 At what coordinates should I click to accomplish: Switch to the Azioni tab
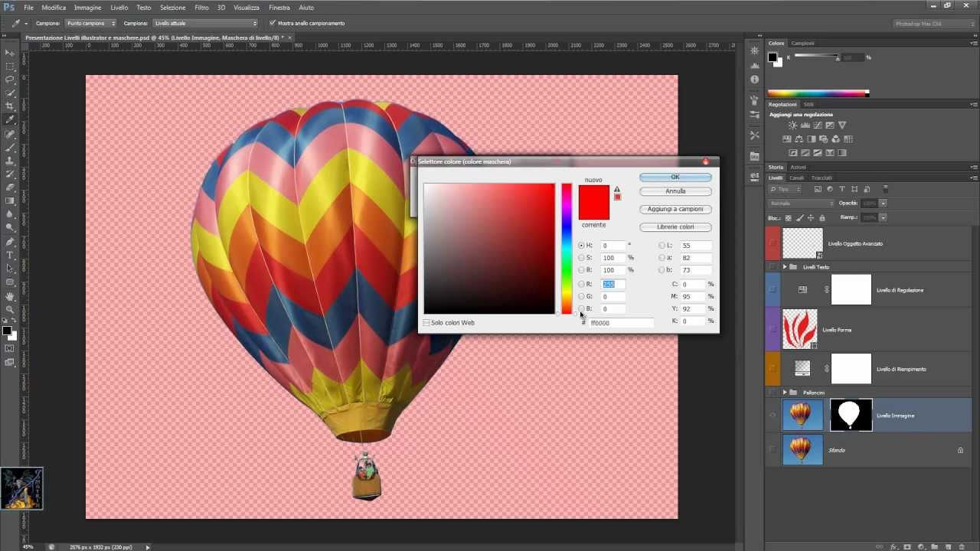click(x=799, y=167)
